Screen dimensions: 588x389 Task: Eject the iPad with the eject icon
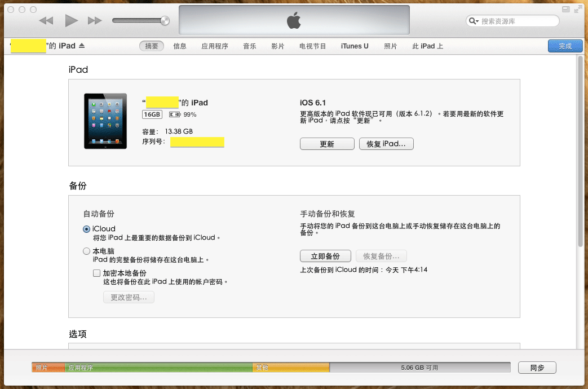coord(82,46)
